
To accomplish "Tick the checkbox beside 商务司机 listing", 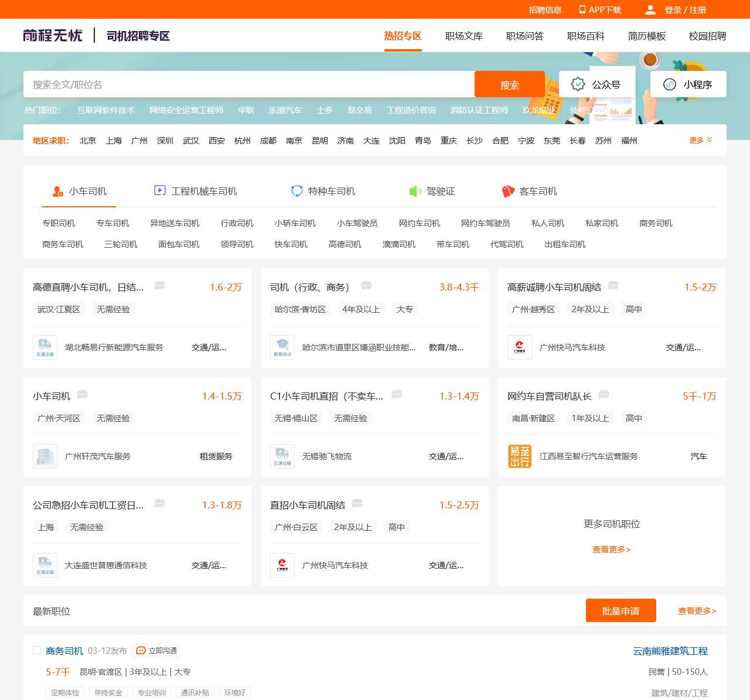I will pyautogui.click(x=37, y=650).
